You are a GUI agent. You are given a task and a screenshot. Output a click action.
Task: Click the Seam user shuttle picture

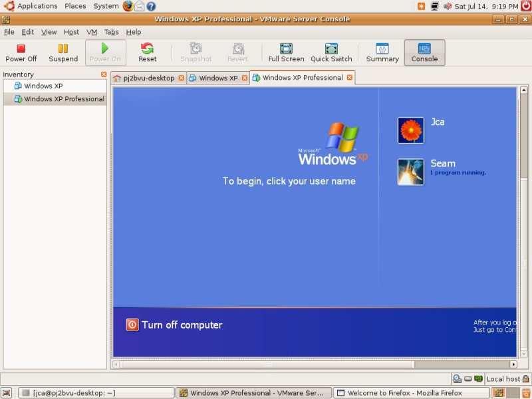click(x=410, y=172)
